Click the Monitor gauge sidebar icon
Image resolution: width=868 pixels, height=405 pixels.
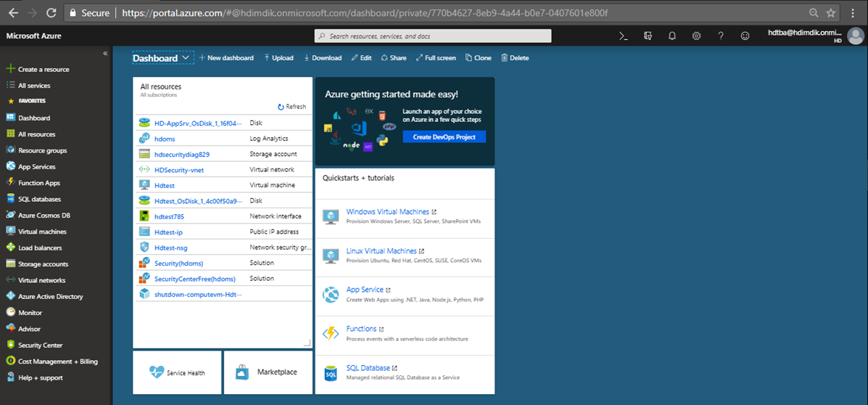pyautogui.click(x=10, y=313)
